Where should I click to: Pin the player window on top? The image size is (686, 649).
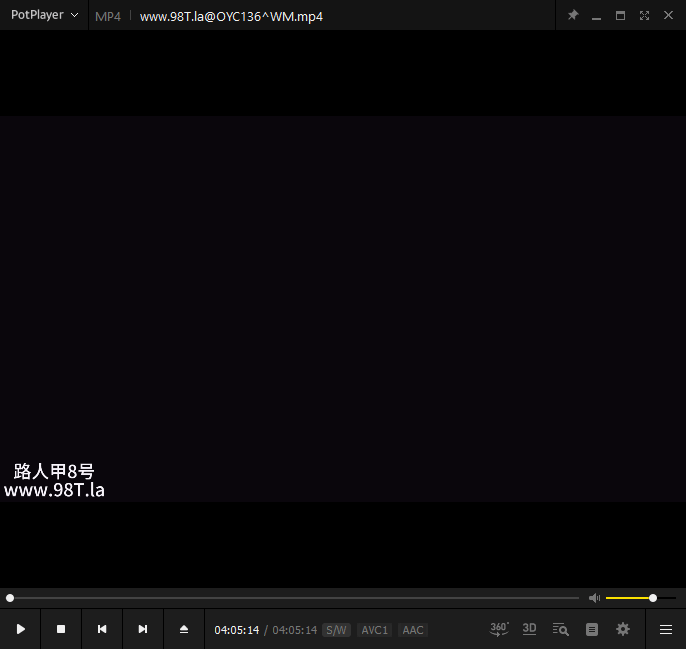point(573,16)
